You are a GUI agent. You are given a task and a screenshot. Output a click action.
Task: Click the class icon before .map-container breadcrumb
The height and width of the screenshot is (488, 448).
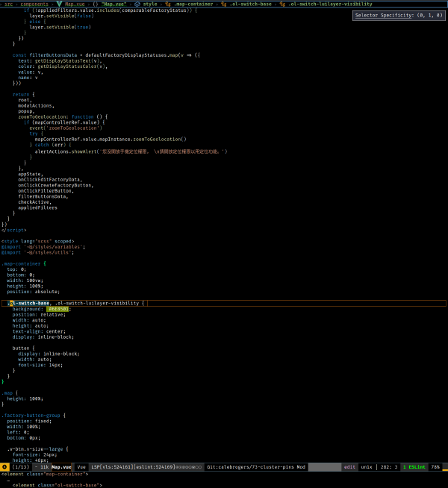168,4
